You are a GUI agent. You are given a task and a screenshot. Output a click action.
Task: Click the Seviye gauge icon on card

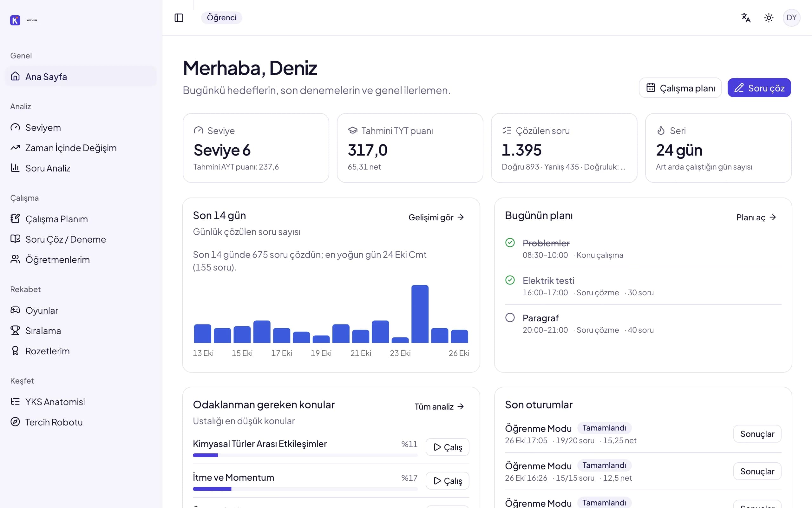(198, 130)
